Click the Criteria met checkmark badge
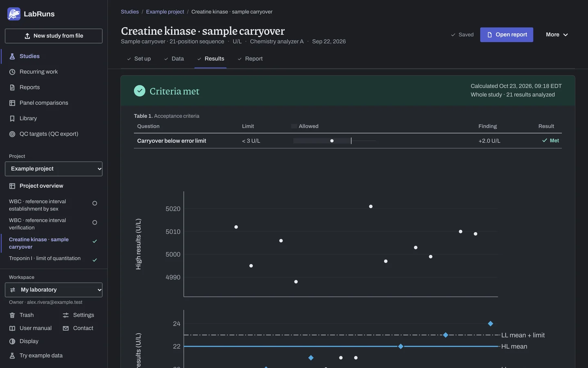This screenshot has height=368, width=588. pyautogui.click(x=140, y=91)
